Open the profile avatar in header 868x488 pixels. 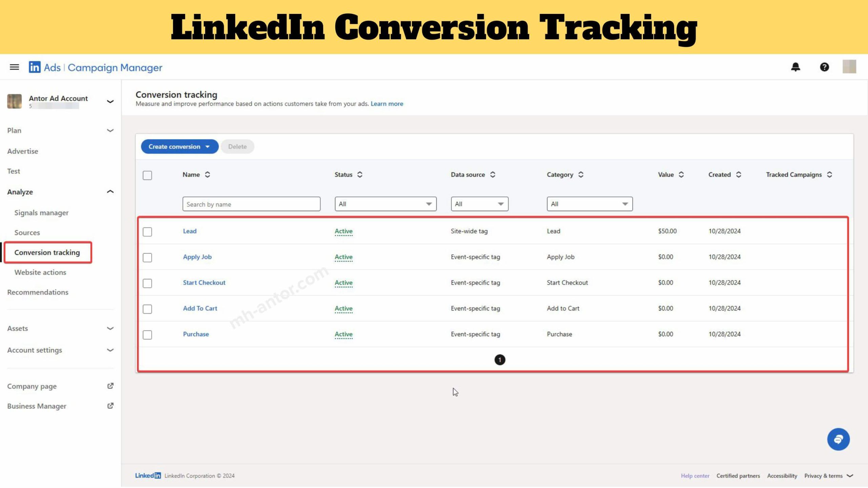pos(849,67)
